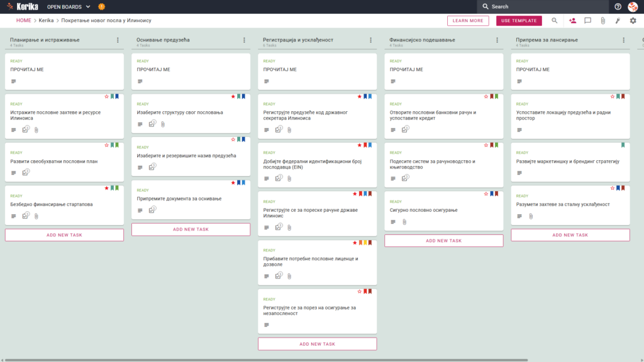This screenshot has width=644, height=362.
Task: Click attachment icon on Истражите пословне захтеве card
Action: tap(36, 130)
